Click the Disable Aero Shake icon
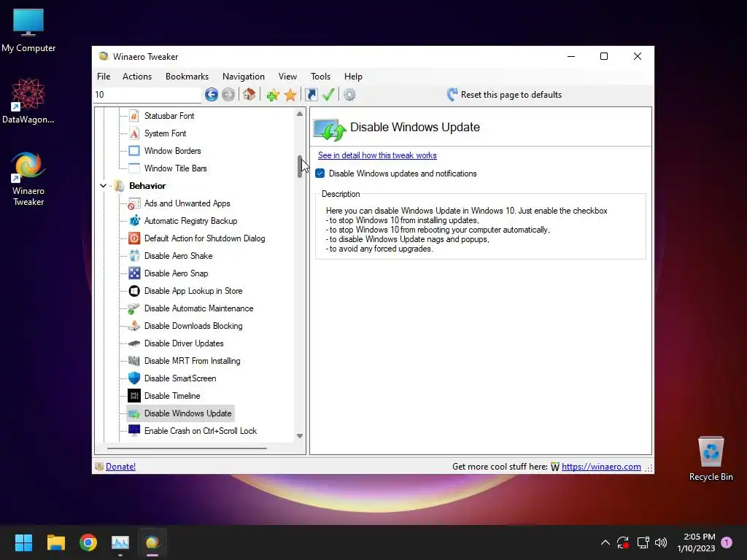This screenshot has height=560, width=747. (134, 256)
